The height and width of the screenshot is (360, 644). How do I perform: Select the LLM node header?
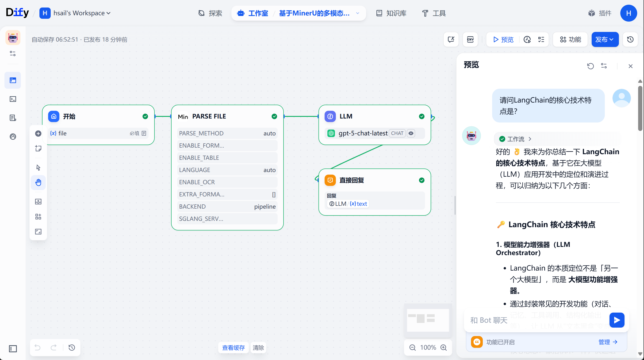pos(375,116)
